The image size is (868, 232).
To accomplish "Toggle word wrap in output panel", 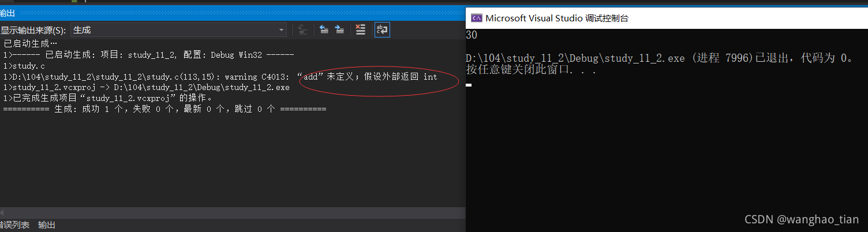I will coord(382,30).
